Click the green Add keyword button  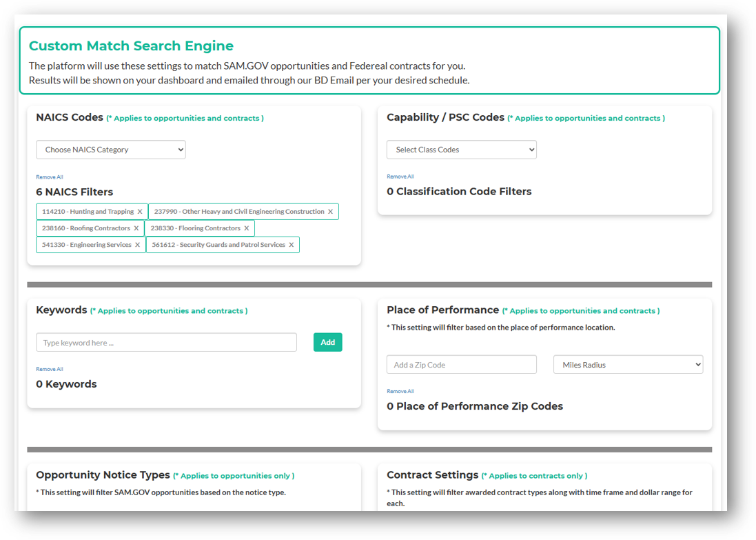pyautogui.click(x=327, y=342)
